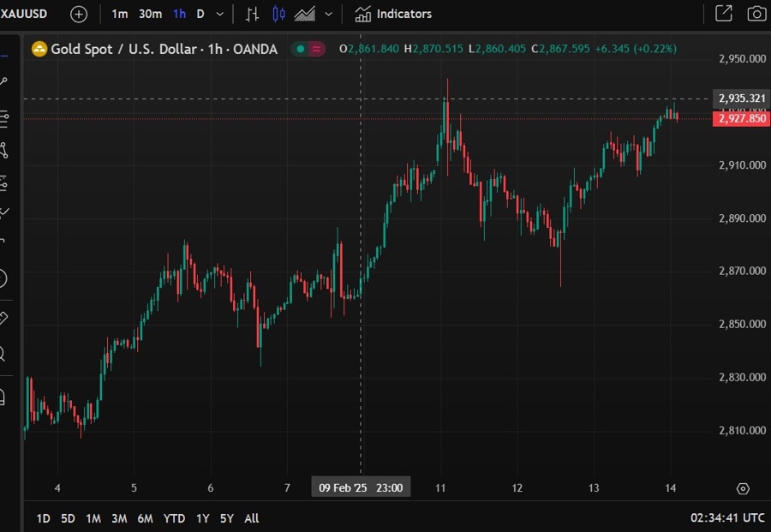Viewport: 771px width, 532px height.
Task: Click the 2,870.000 price axis label
Action: pyautogui.click(x=742, y=271)
